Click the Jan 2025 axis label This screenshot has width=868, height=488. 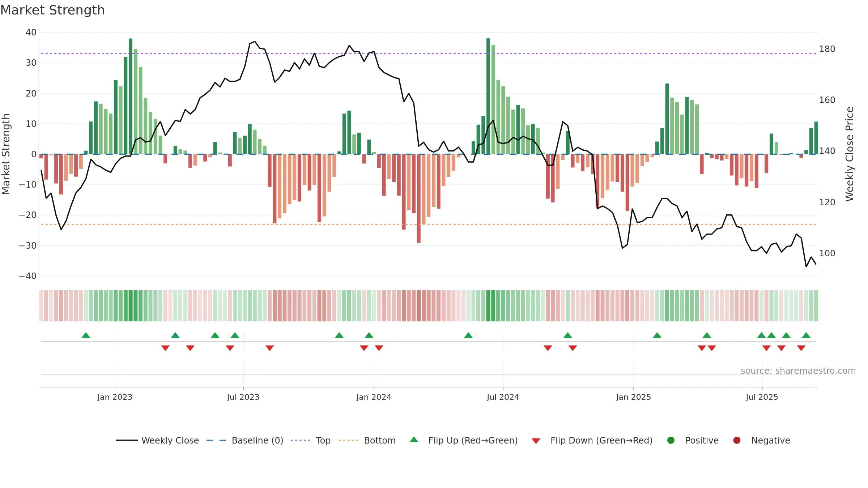coord(633,397)
